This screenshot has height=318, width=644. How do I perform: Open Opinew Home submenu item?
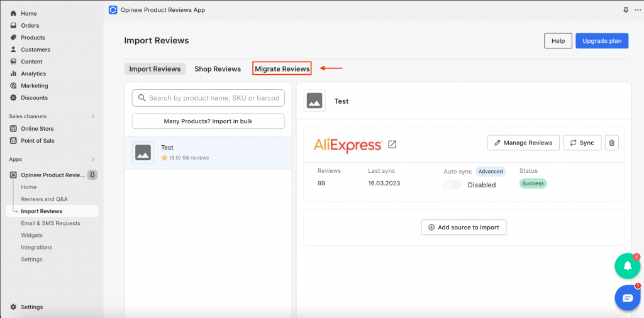(29, 187)
